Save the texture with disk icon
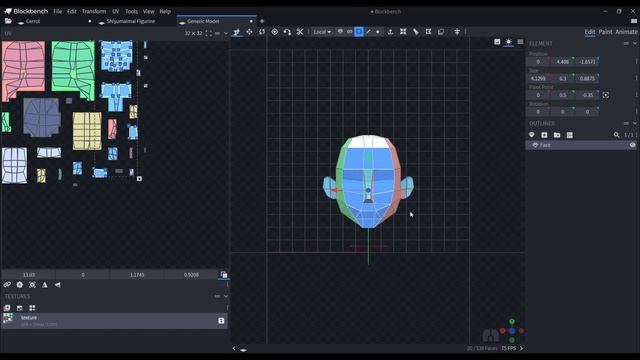 (x=221, y=321)
